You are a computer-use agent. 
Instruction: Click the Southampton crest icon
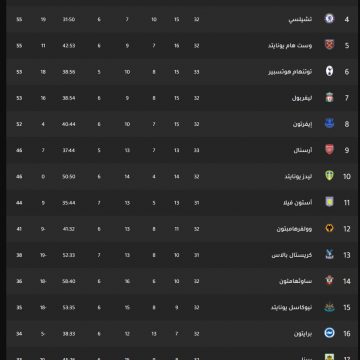coord(329,281)
